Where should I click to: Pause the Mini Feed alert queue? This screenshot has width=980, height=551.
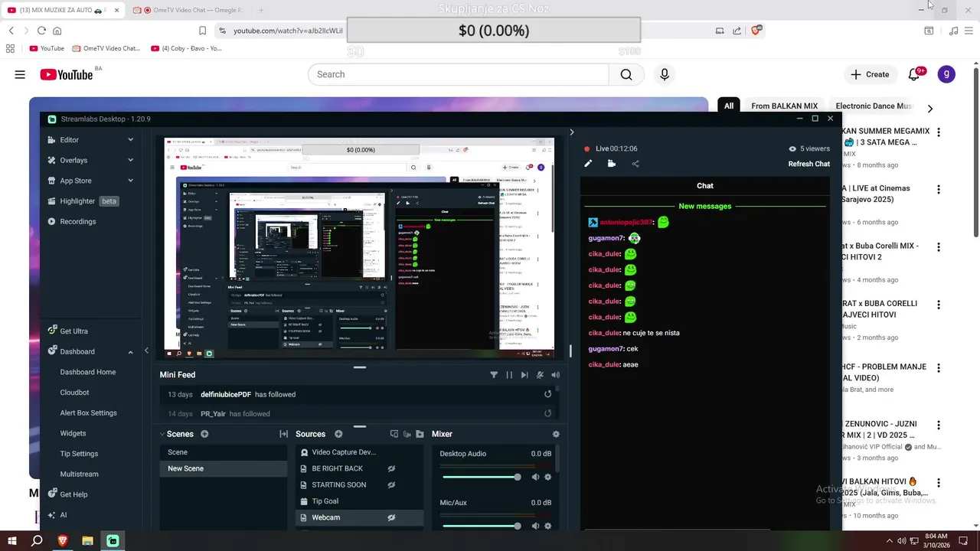pyautogui.click(x=509, y=375)
